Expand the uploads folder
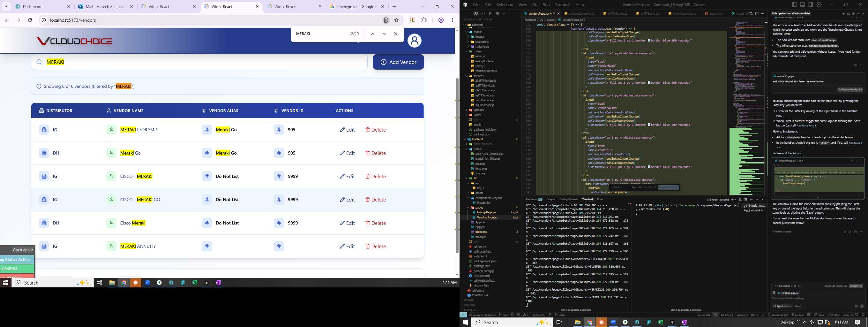The image size is (868, 327). (478, 110)
